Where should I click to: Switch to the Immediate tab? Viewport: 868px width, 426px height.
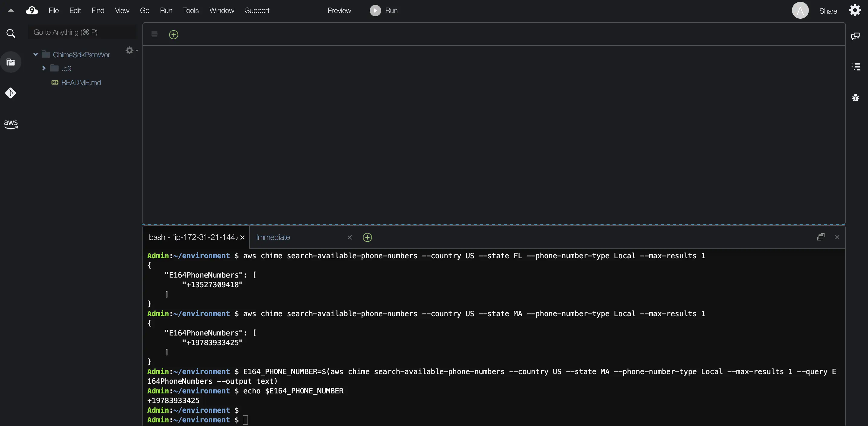273,237
